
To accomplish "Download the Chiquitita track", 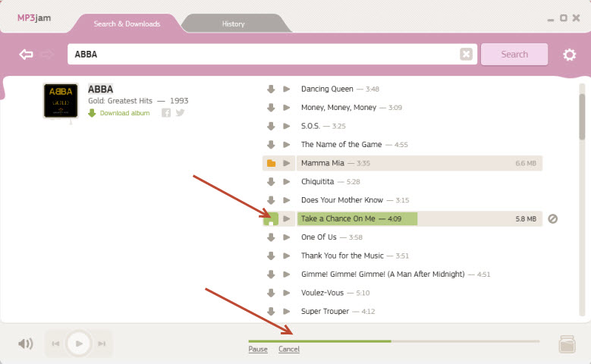I will 271,182.
